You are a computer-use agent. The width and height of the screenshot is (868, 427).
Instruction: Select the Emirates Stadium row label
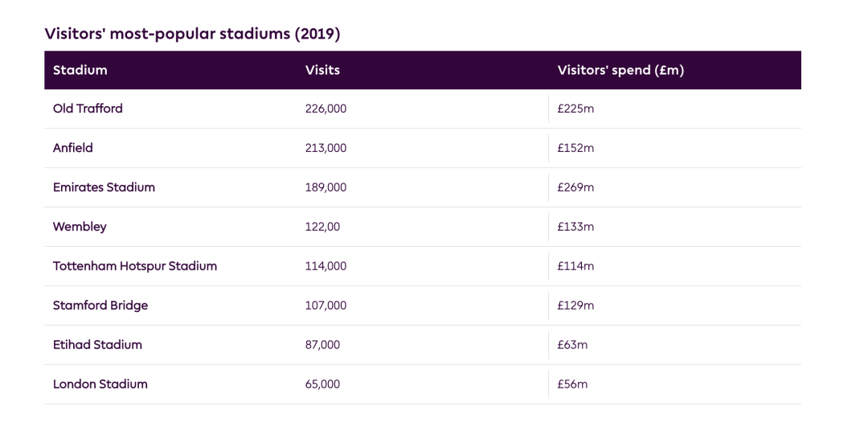(x=104, y=187)
